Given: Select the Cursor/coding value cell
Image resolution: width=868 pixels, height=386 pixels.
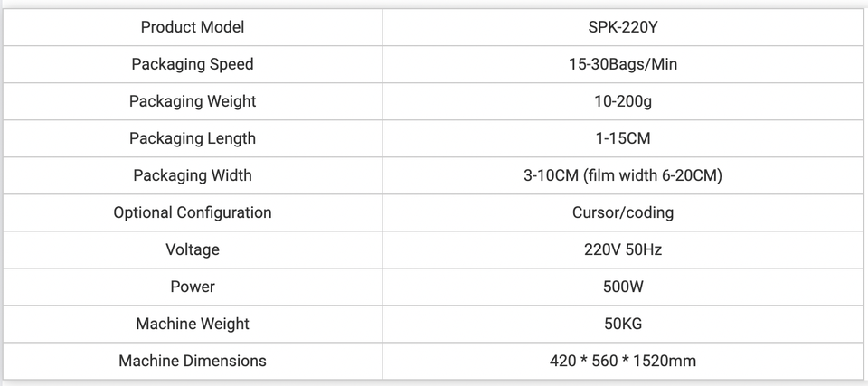Looking at the screenshot, I should [623, 212].
